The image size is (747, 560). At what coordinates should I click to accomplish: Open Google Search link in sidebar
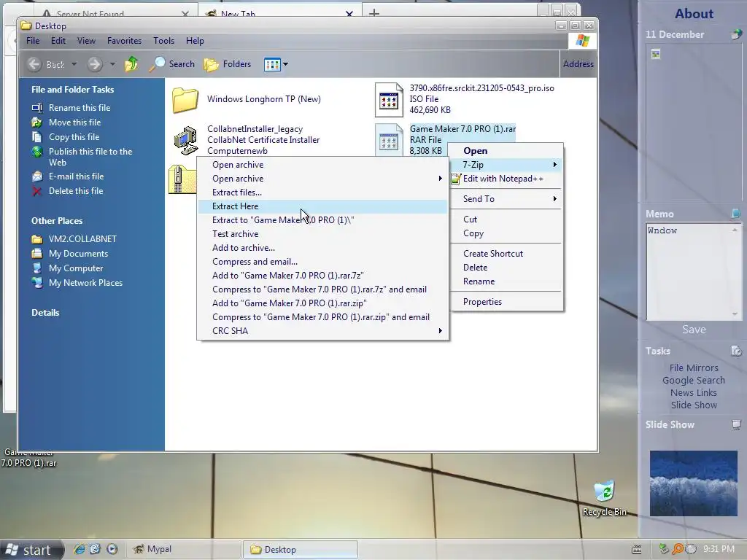click(694, 380)
